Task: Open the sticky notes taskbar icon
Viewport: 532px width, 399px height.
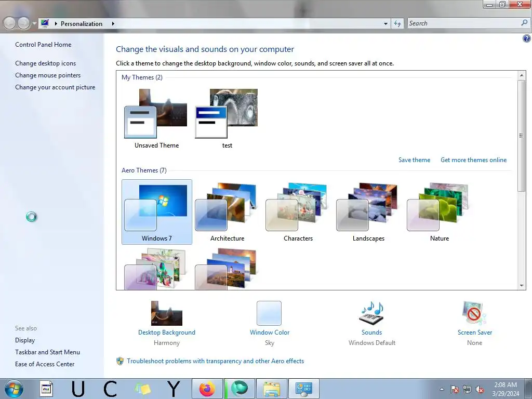Action: 142,389
